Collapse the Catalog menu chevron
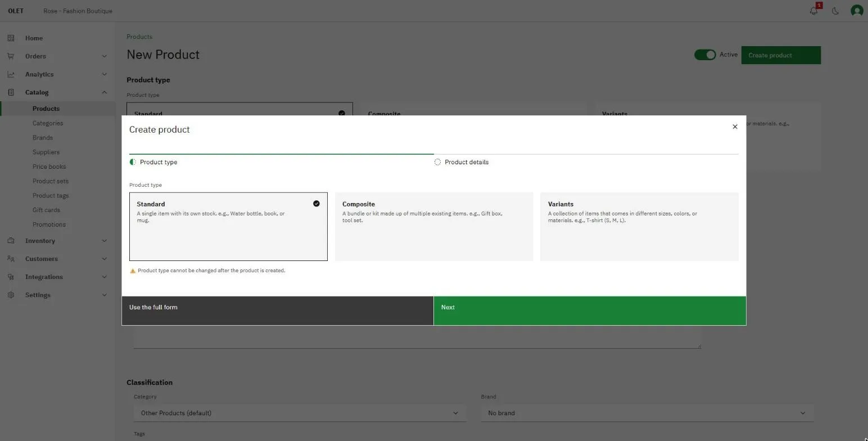This screenshot has height=441, width=868. pos(104,92)
